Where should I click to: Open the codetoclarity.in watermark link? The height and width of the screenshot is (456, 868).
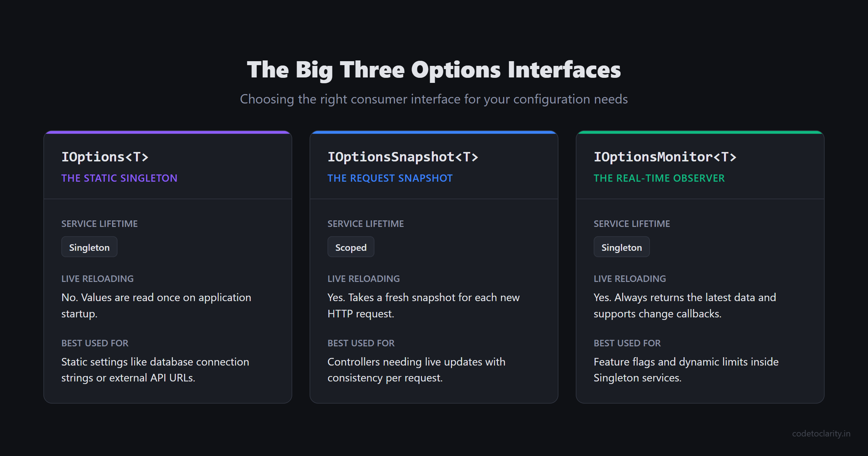821,434
